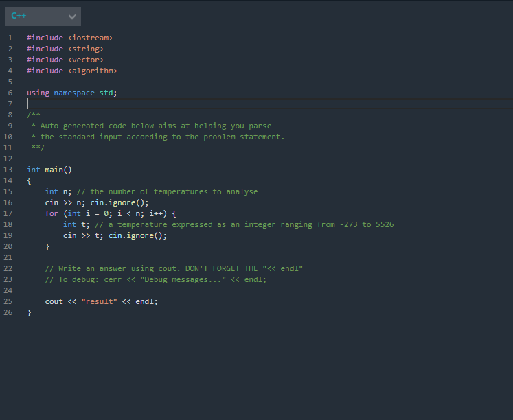Image resolution: width=513 pixels, height=420 pixels.
Task: Click the chevron arrow of the language selector
Action: coord(72,16)
